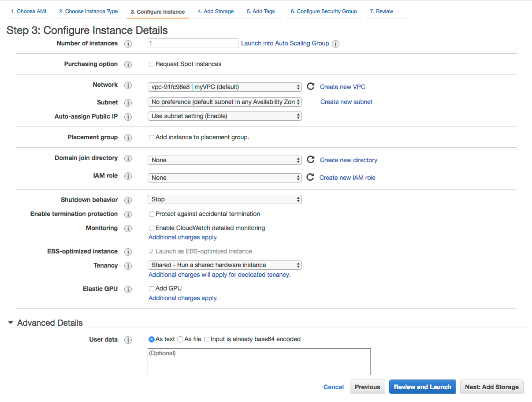Click the Tenancy info icon
Image resolution: width=532 pixels, height=402 pixels.
(128, 266)
